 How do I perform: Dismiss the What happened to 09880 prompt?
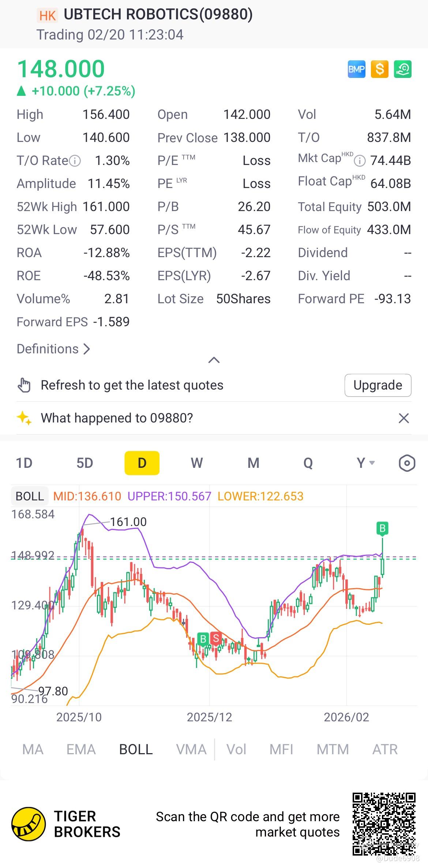(x=403, y=418)
